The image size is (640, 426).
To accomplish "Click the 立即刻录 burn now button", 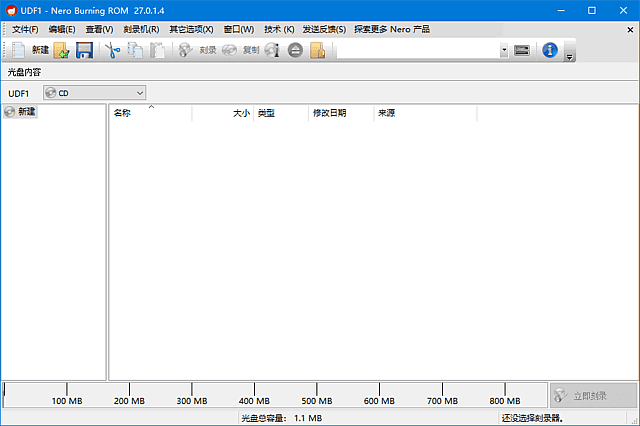I will (592, 395).
